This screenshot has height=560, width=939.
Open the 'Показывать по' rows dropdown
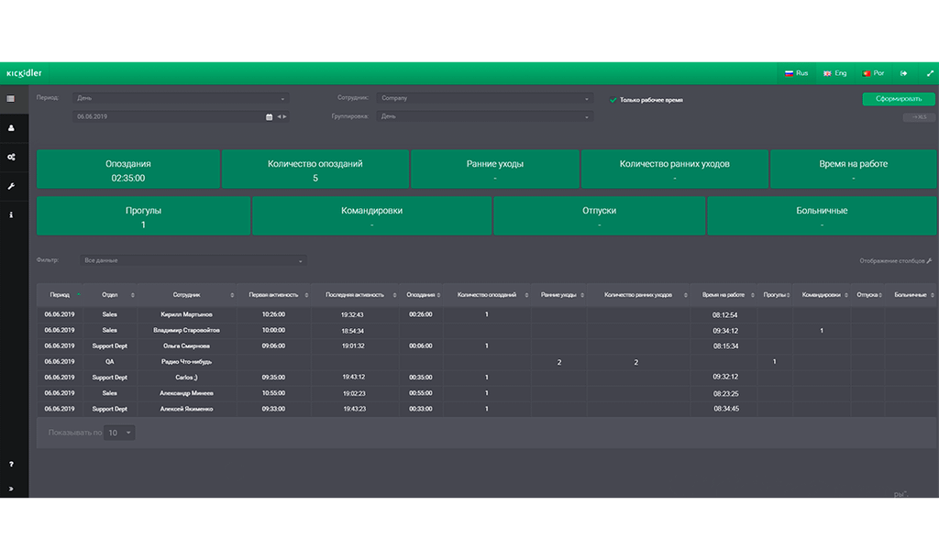tap(119, 433)
